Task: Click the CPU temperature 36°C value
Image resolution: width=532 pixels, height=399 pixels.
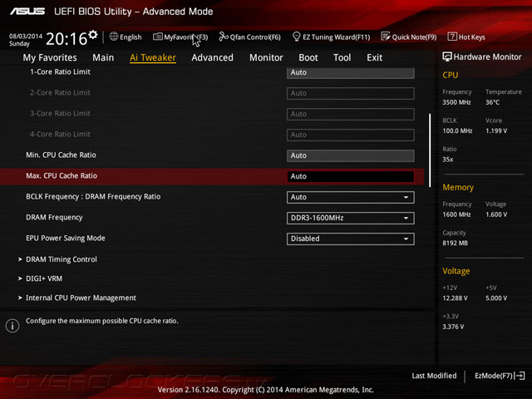Action: 492,102
